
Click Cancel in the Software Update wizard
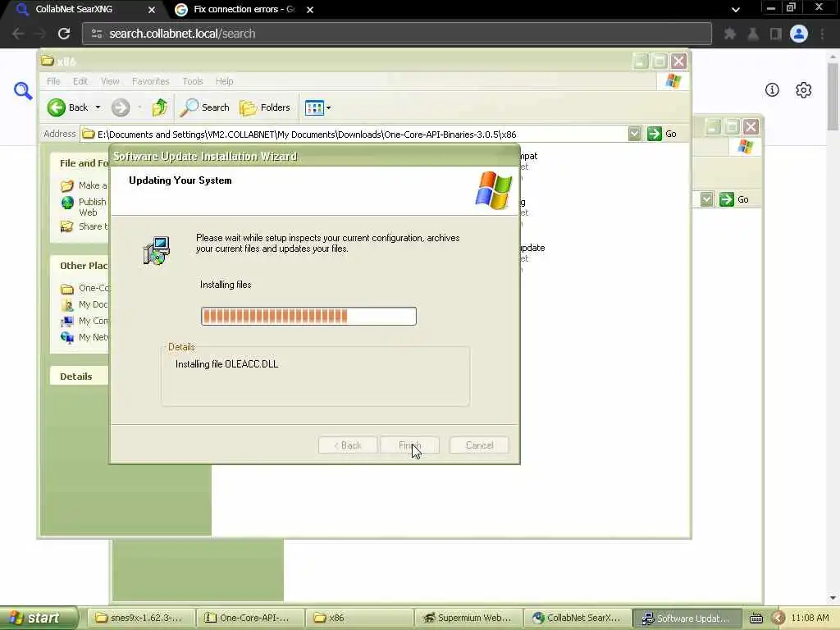point(479,445)
